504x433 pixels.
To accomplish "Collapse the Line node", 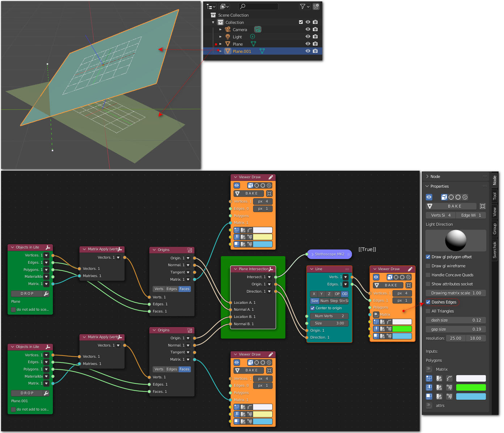I will click(312, 269).
